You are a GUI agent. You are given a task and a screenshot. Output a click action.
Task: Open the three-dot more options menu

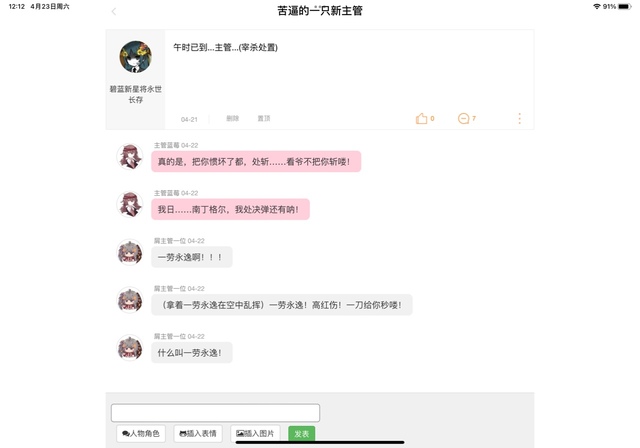point(519,118)
